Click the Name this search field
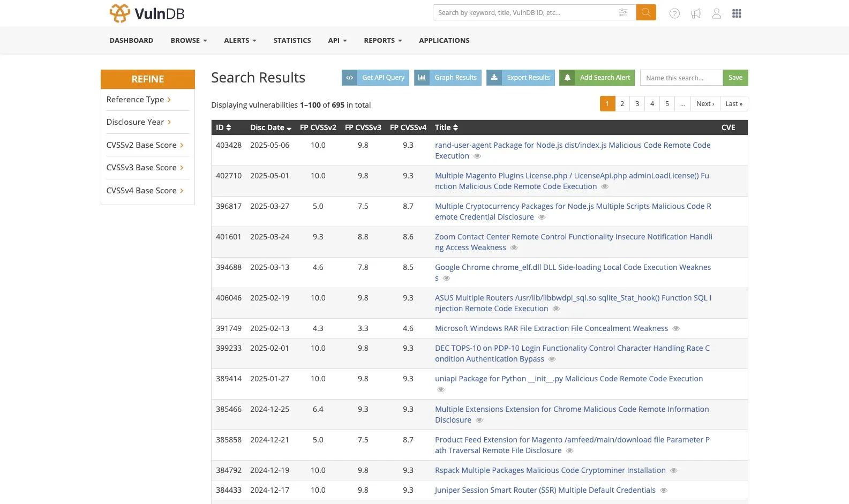Image resolution: width=849 pixels, height=504 pixels. [x=681, y=78]
